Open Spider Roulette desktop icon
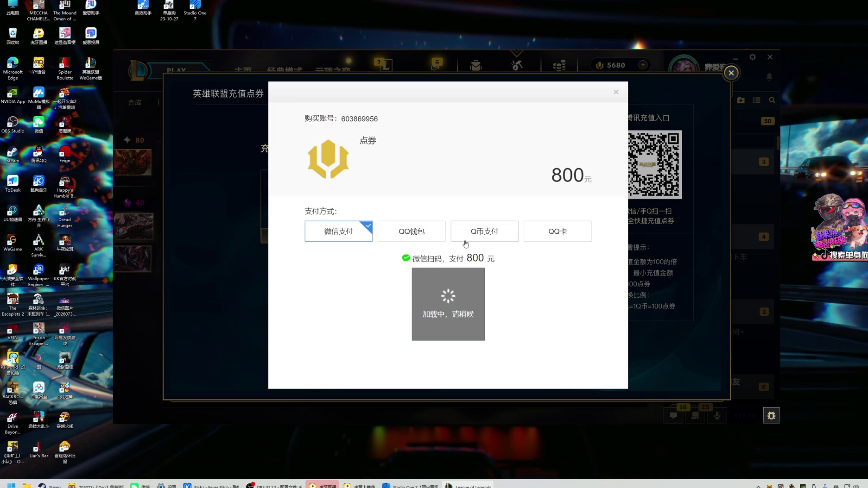The height and width of the screenshot is (488, 868). 65,69
